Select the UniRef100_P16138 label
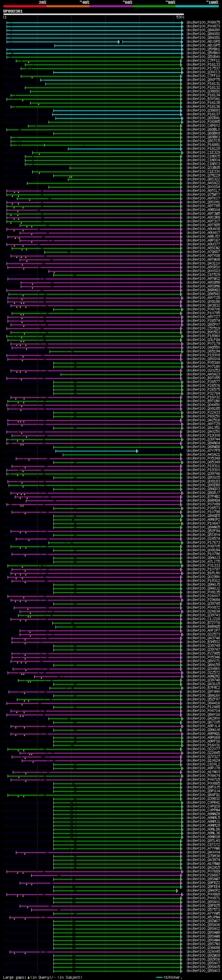This screenshot has width=222, height=980. click(203, 103)
